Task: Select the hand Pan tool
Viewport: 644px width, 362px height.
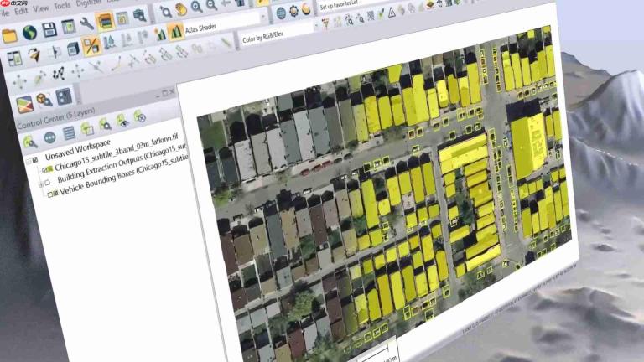Action: tap(181, 9)
